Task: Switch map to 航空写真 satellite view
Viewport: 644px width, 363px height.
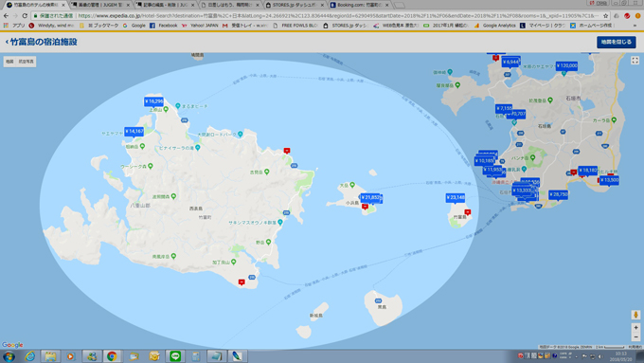Action: click(x=26, y=62)
